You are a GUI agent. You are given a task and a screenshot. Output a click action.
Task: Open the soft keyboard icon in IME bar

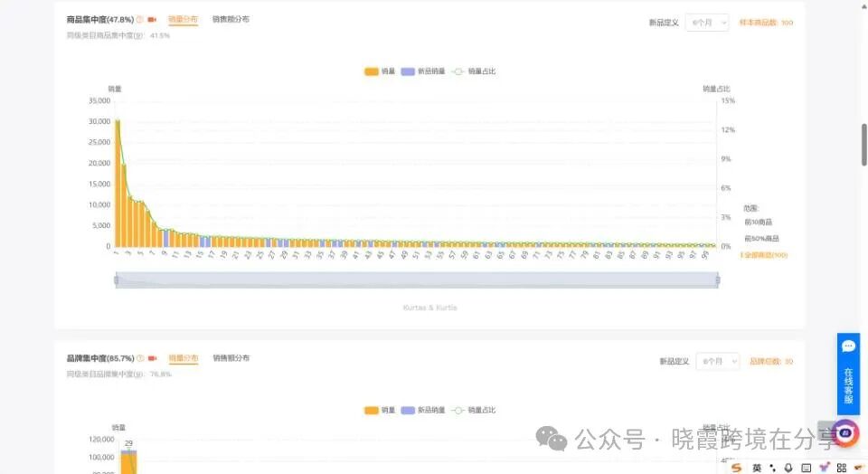click(x=806, y=468)
